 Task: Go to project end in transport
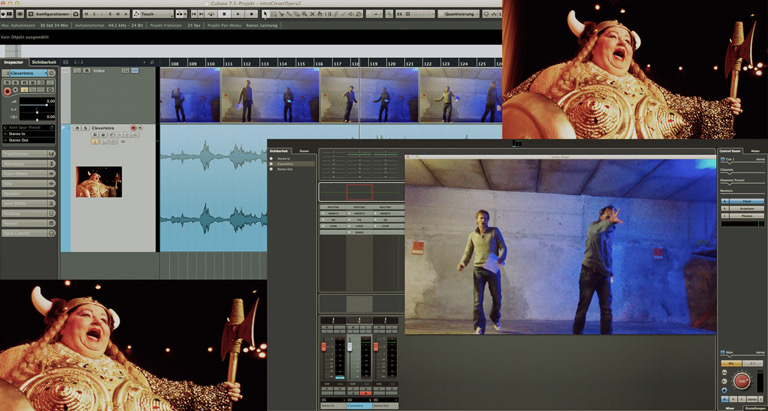[x=201, y=14]
